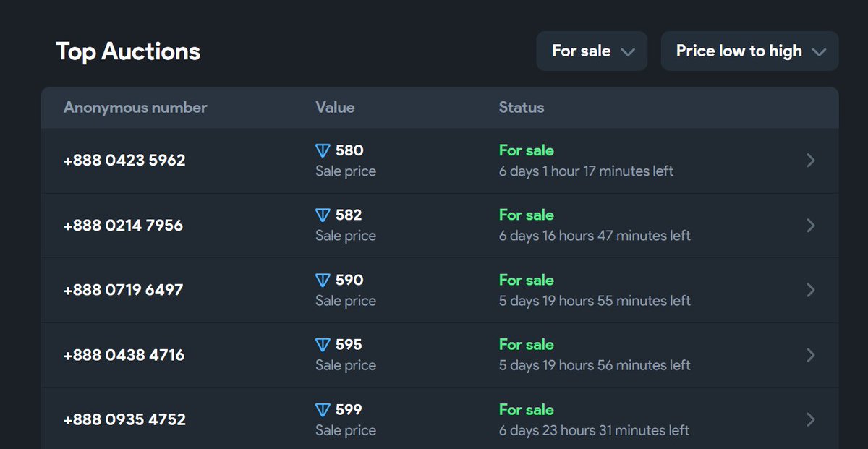Click For sale status of +888 0438 4716

(x=527, y=344)
